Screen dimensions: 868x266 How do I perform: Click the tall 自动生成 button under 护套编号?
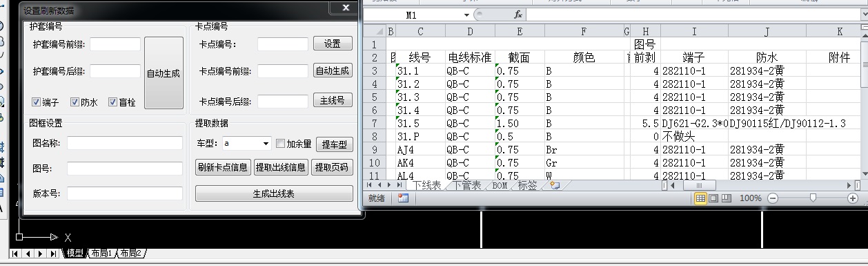coord(164,73)
